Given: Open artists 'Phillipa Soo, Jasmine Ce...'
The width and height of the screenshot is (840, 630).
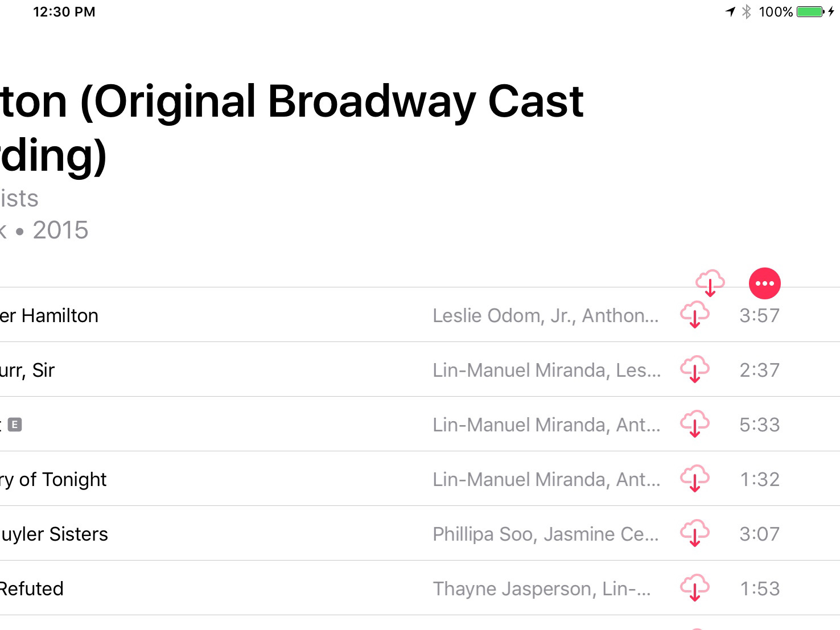Looking at the screenshot, I should pyautogui.click(x=546, y=534).
